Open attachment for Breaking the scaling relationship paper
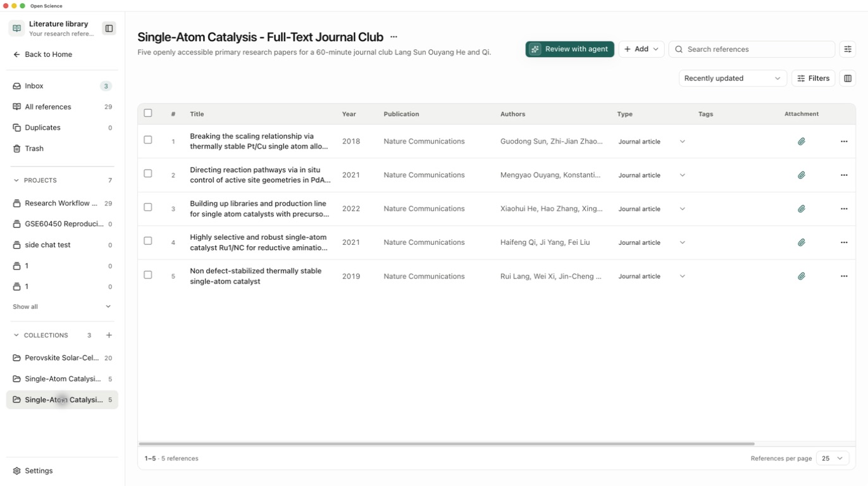The width and height of the screenshot is (868, 486). pos(802,142)
